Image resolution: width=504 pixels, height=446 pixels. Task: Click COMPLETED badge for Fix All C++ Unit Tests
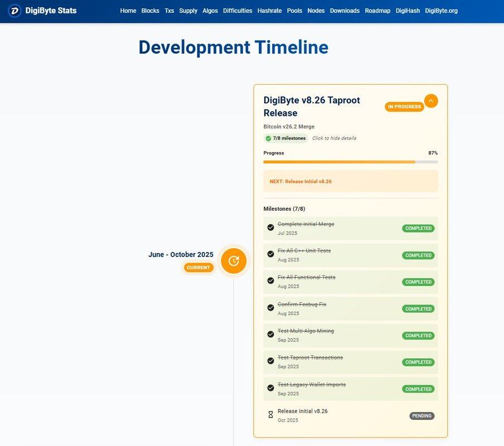click(418, 255)
